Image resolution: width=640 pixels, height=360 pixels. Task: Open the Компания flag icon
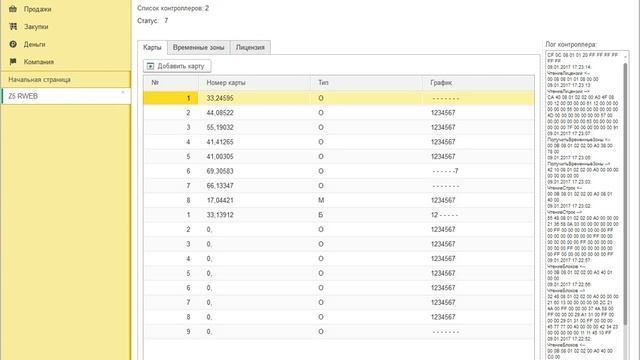click(x=13, y=62)
